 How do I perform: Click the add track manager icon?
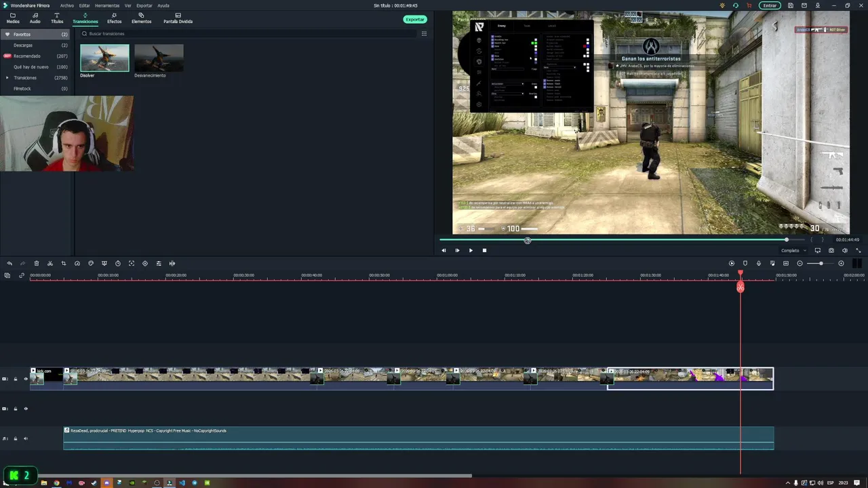click(x=7, y=275)
